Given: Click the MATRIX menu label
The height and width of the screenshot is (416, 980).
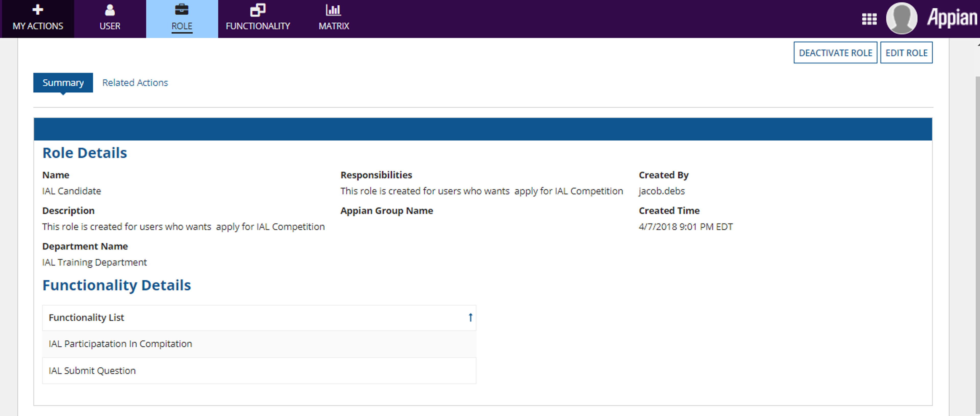Looking at the screenshot, I should pos(334,26).
